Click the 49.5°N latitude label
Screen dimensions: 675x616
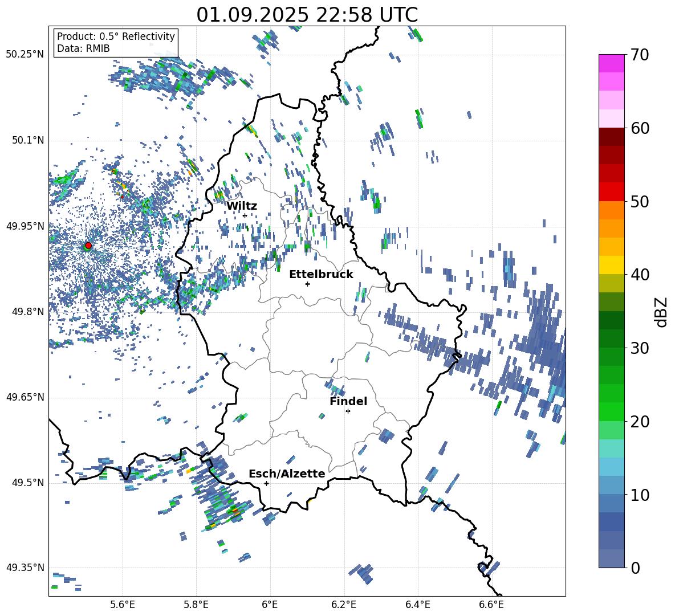click(27, 482)
